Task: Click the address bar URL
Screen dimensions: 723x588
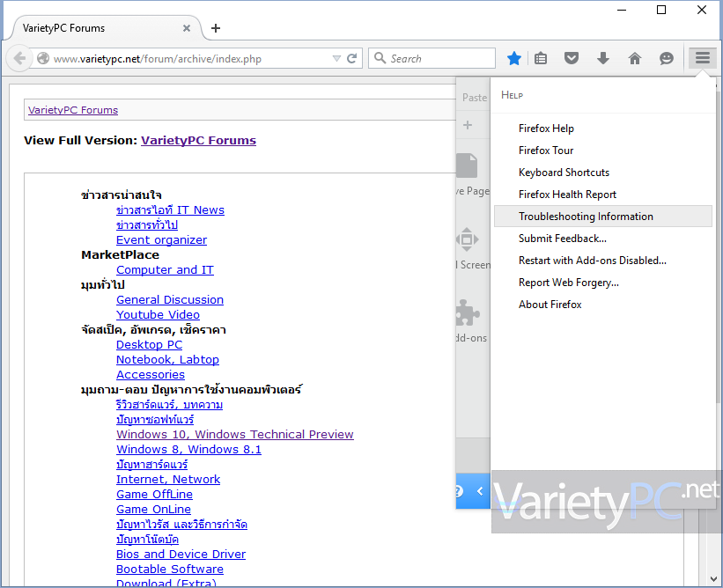Action: [x=158, y=59]
